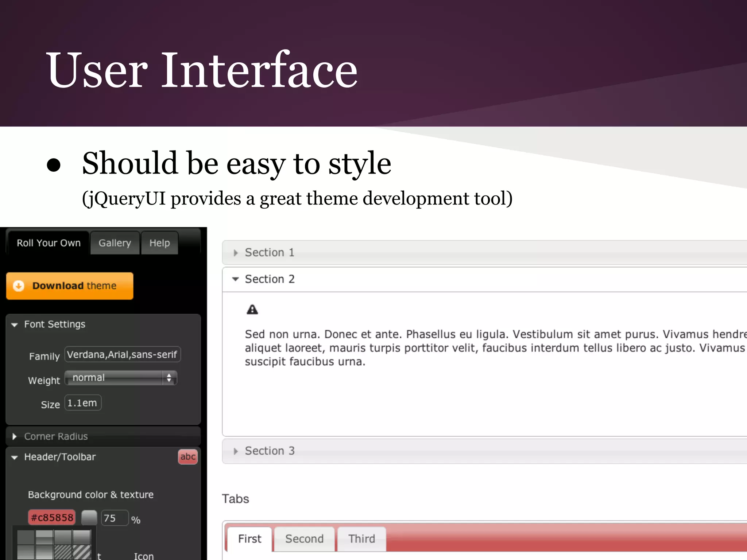Select the flat texture swatch in top-left grid

click(x=26, y=538)
